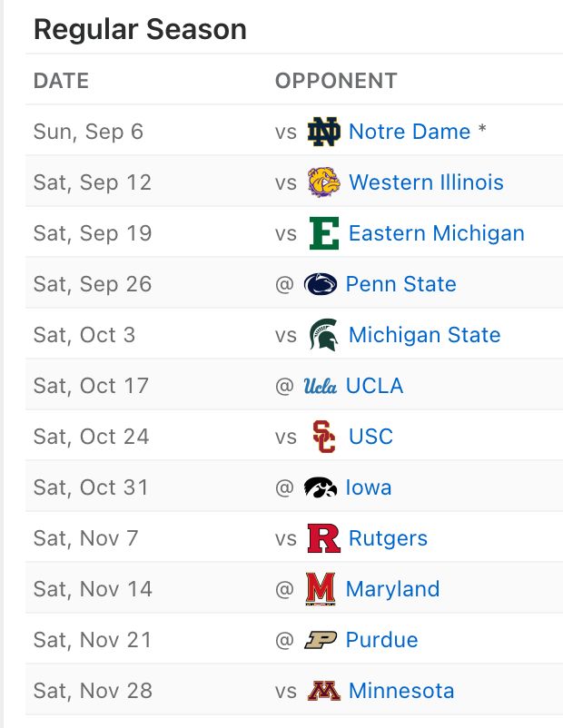Click the Minnesota M logo
563x728 pixels.
click(x=324, y=691)
